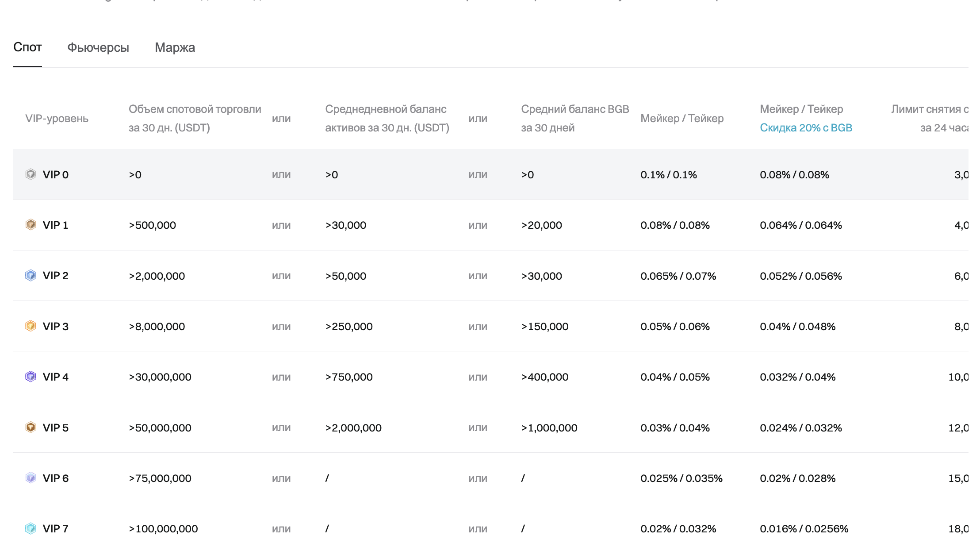Click the 0.065% / 0.07% fee cell
Screen dimensions: 980x547
[678, 276]
